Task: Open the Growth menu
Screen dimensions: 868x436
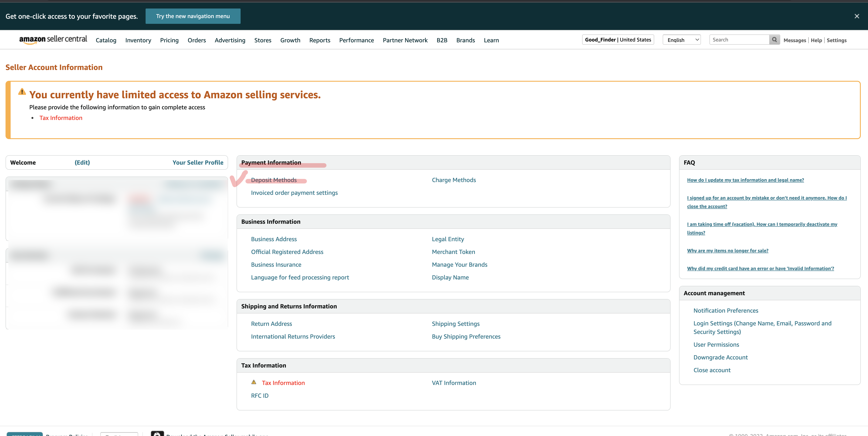Action: (290, 40)
